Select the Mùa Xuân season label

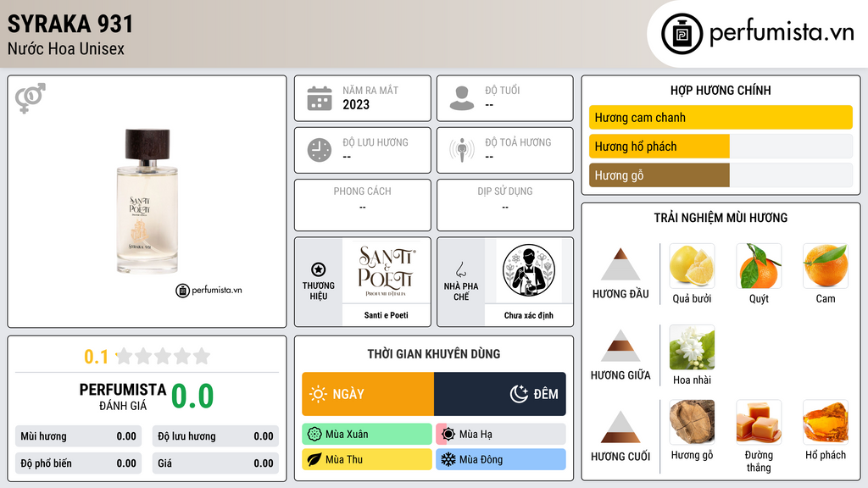pos(367,435)
